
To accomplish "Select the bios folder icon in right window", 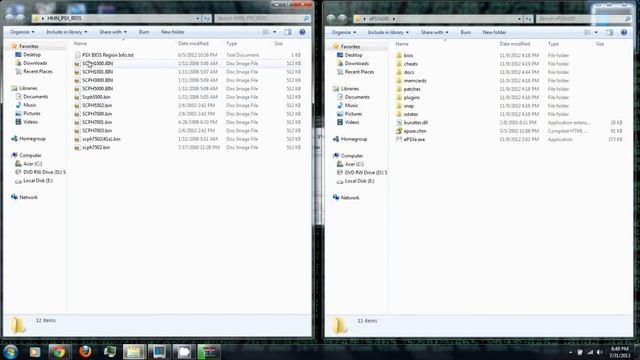I will pos(399,55).
